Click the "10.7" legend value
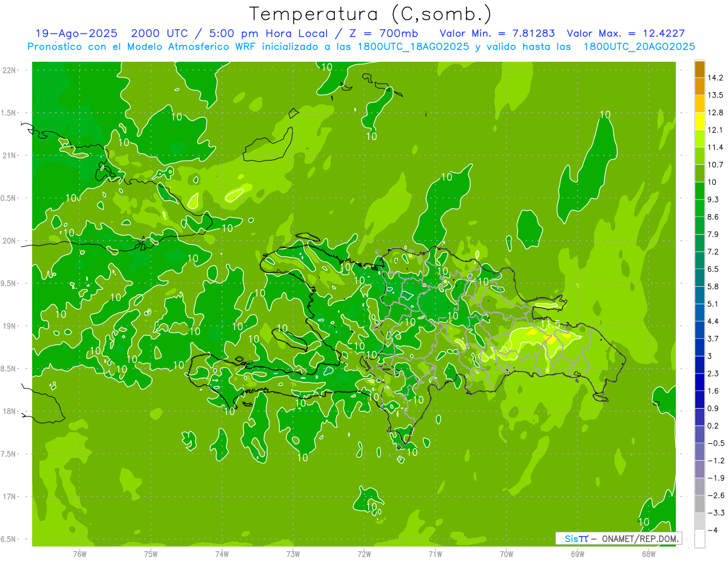This screenshot has width=728, height=562. click(x=716, y=165)
